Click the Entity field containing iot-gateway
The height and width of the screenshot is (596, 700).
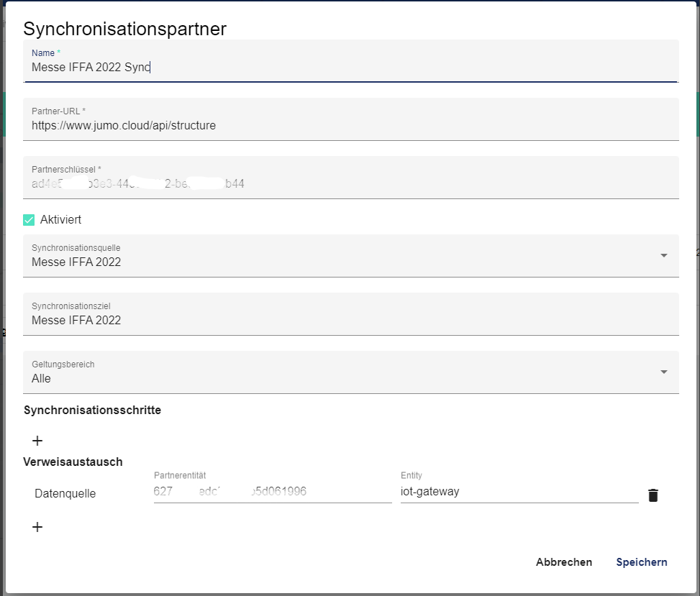[518, 492]
